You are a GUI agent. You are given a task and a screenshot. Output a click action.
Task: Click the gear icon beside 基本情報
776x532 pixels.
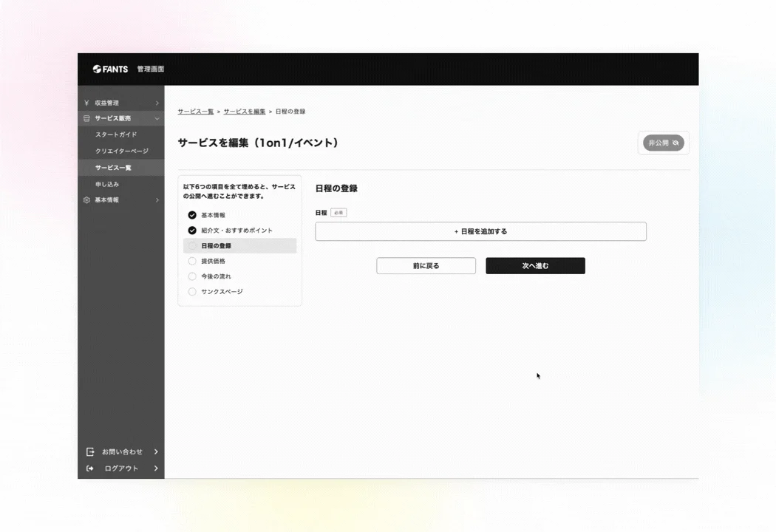pos(87,199)
